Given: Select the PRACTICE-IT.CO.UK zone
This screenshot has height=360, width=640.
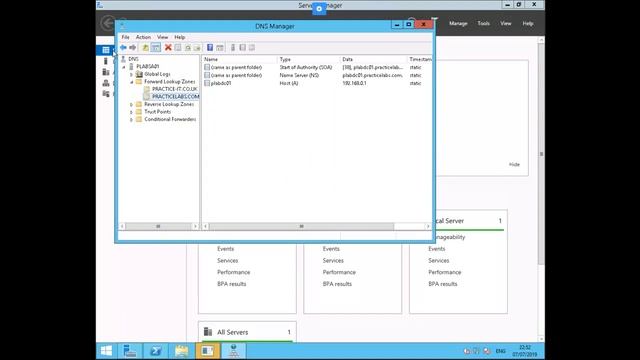Looking at the screenshot, I should point(175,89).
